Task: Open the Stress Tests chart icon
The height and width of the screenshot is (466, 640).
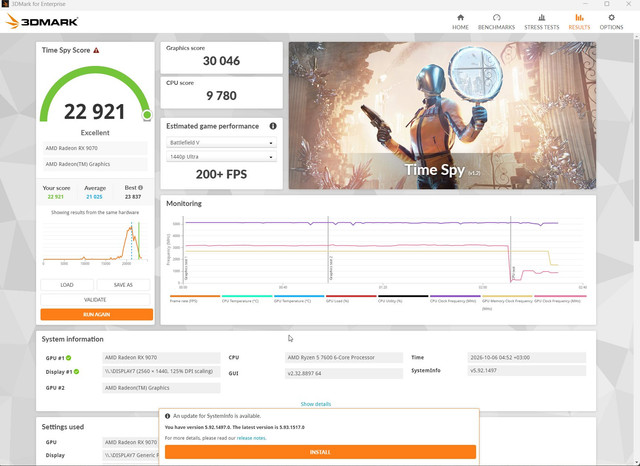Action: click(x=542, y=18)
